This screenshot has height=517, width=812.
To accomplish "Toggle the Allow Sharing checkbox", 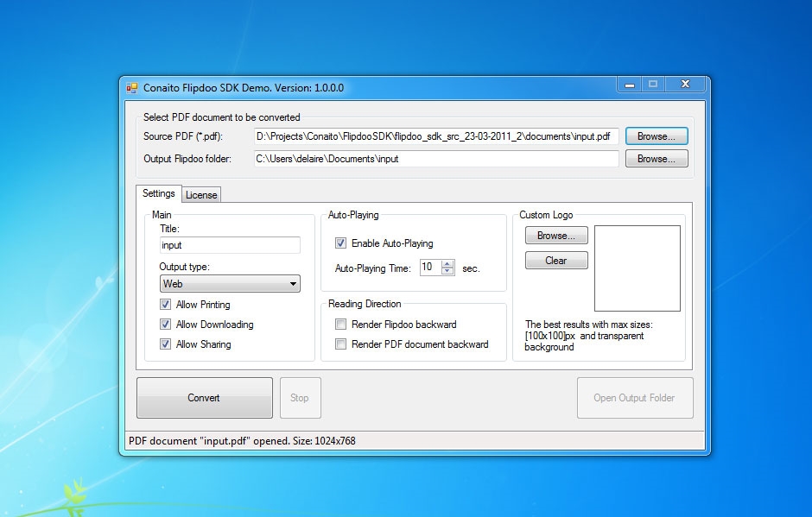I will (x=165, y=344).
